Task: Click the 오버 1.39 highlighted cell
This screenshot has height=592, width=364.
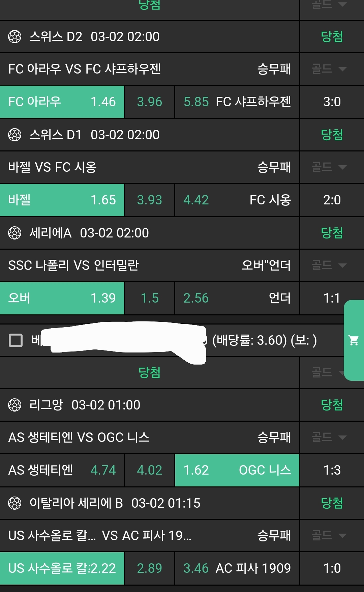Action: tap(62, 298)
